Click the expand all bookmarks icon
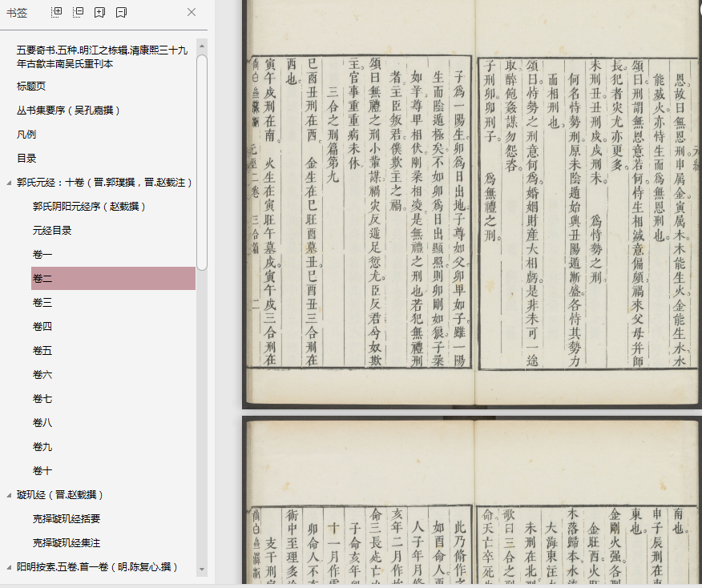The width and height of the screenshot is (702, 588). (x=56, y=13)
